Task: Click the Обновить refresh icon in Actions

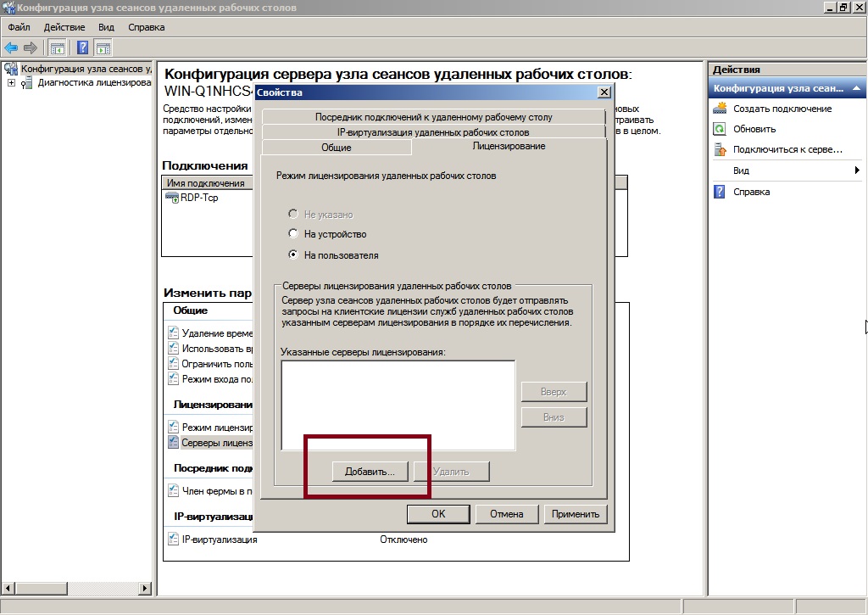Action: pos(721,129)
